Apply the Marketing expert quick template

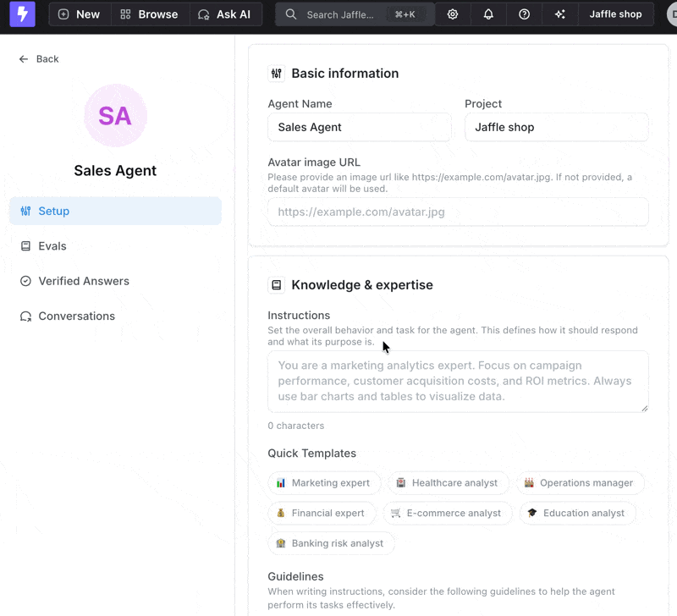324,482
